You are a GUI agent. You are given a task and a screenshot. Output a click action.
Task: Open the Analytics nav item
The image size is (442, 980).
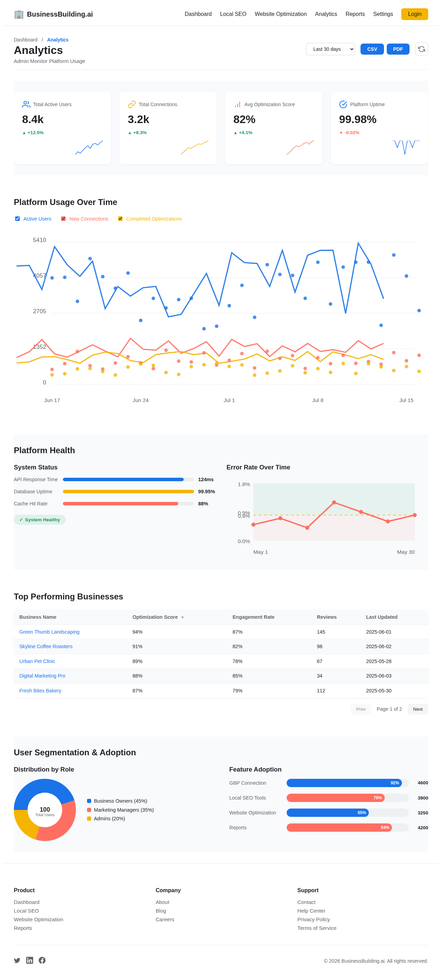(326, 14)
